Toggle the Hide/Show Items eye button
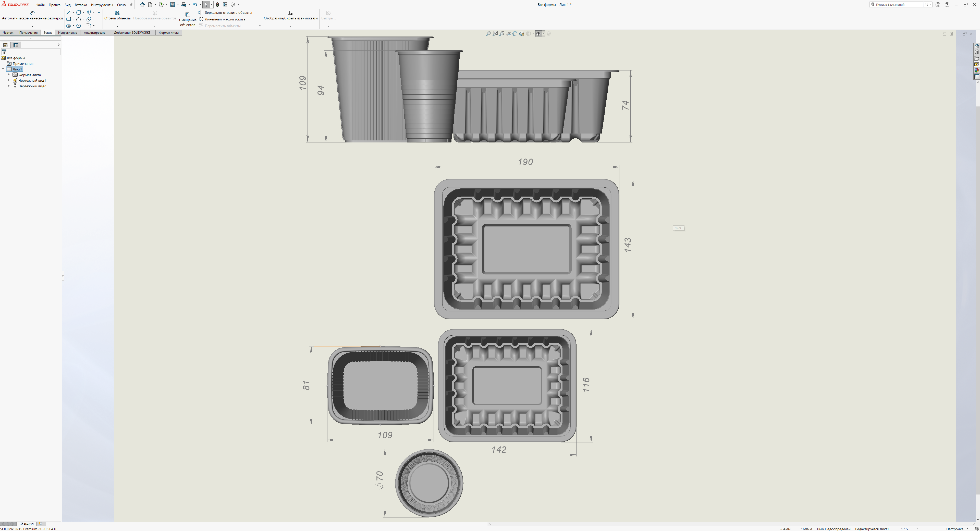The image size is (980, 531). tap(538, 34)
